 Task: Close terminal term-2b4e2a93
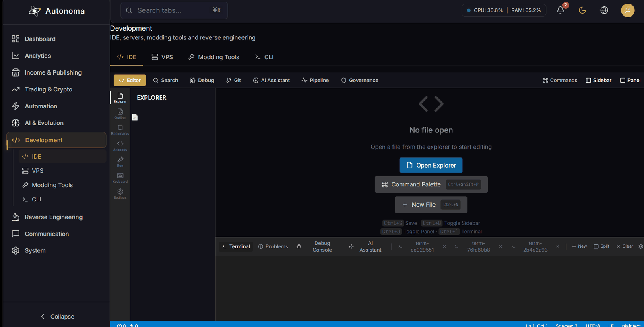click(557, 246)
